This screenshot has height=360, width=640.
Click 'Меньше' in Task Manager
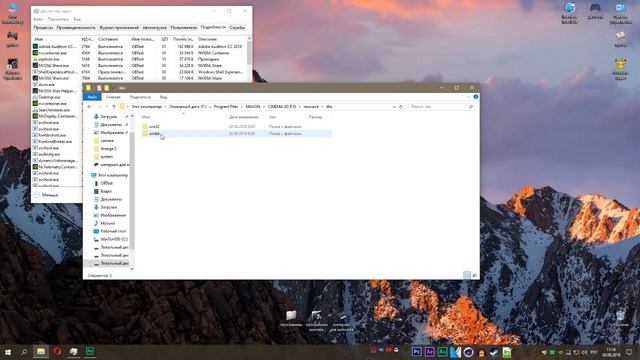click(46, 195)
